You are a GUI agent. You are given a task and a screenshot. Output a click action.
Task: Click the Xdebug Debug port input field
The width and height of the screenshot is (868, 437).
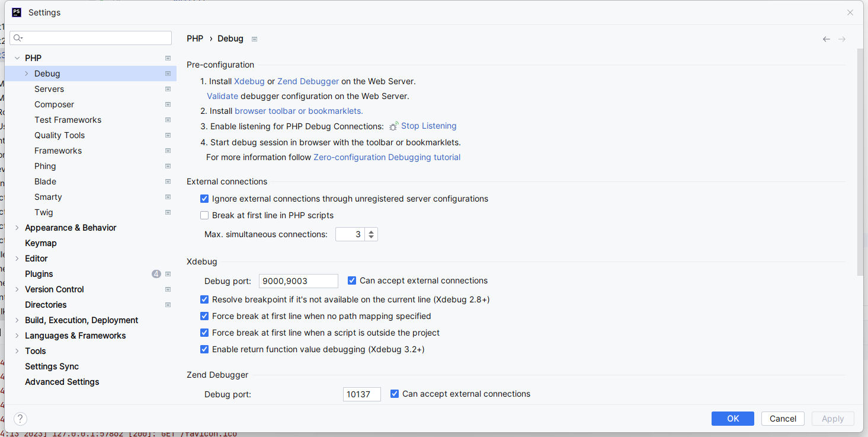(x=298, y=280)
